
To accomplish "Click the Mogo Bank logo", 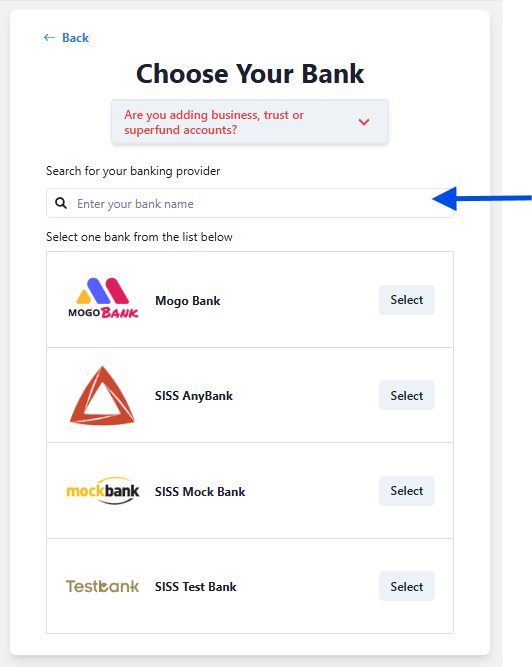I will (103, 298).
